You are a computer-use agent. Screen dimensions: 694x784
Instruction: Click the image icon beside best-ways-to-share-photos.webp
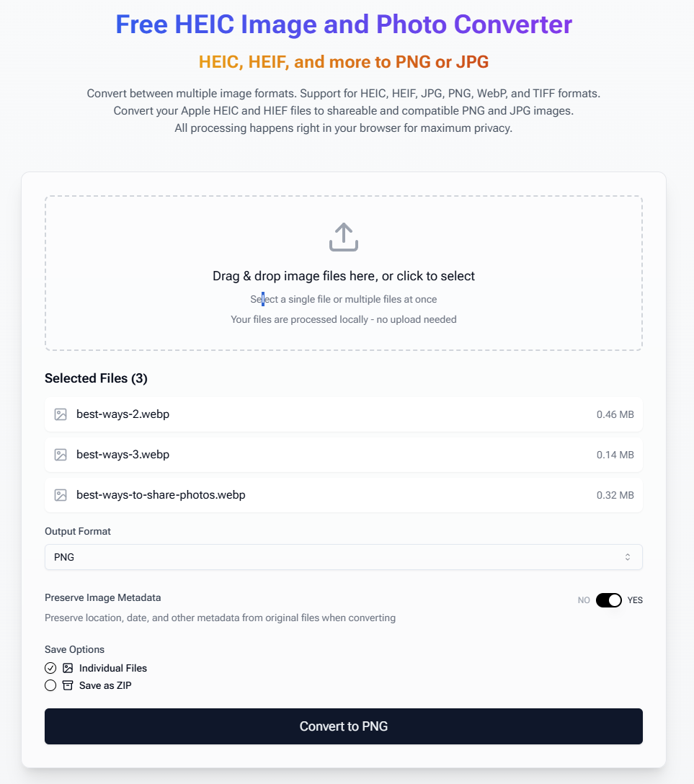click(x=61, y=495)
